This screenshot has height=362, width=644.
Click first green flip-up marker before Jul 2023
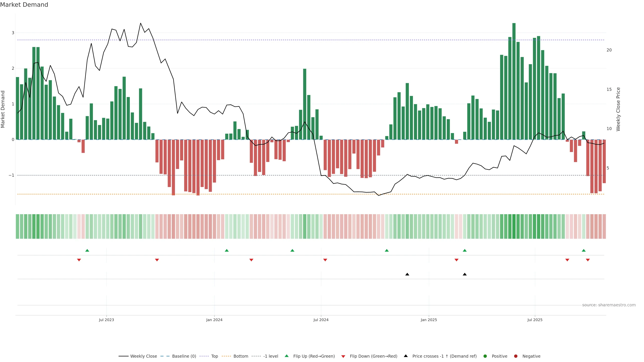point(87,250)
